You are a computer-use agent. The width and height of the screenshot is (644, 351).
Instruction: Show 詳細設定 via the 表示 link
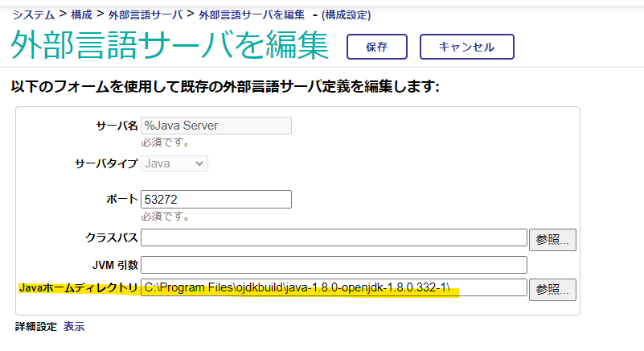pos(74,327)
